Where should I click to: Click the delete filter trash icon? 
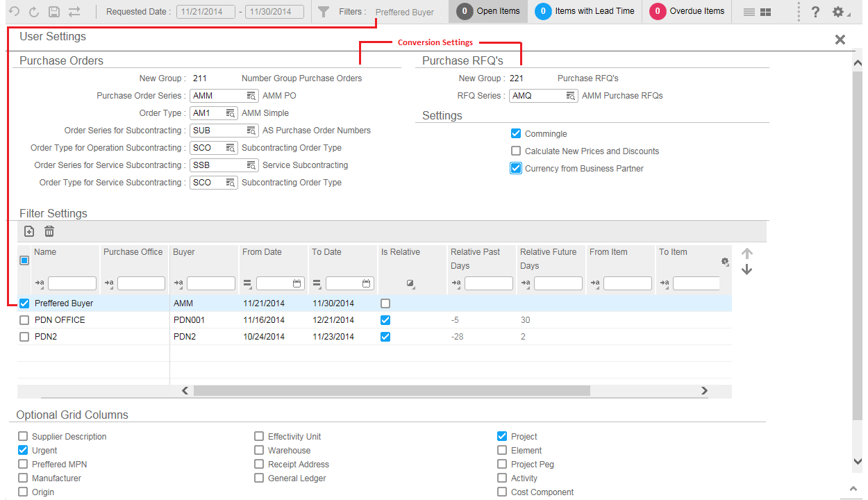click(x=49, y=231)
